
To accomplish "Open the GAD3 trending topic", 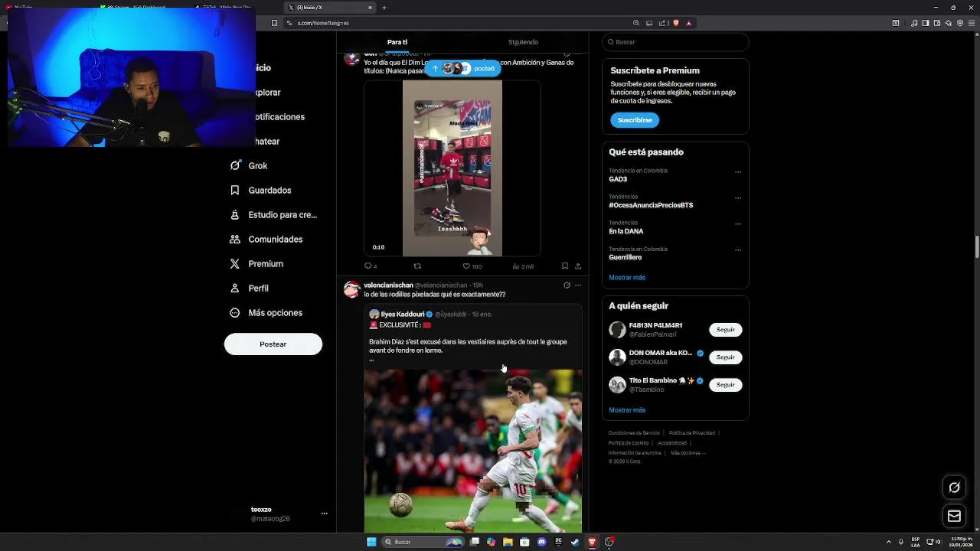I will pyautogui.click(x=618, y=179).
